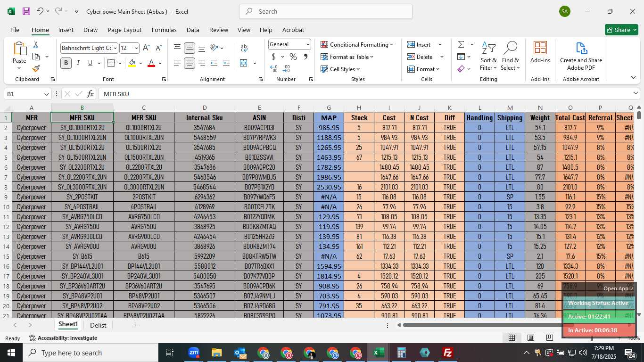644x362 pixels.
Task: Toggle Bold formatting
Action: coord(66,63)
